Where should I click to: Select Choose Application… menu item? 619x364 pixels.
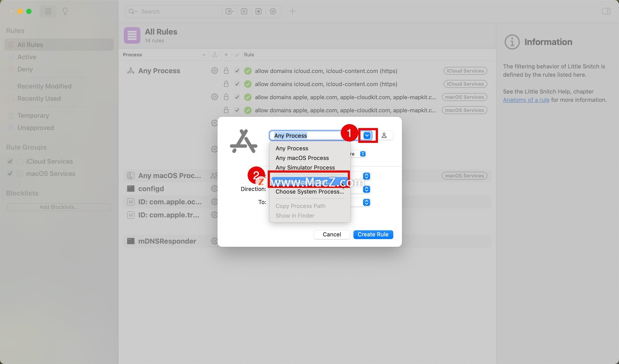[x=309, y=182]
